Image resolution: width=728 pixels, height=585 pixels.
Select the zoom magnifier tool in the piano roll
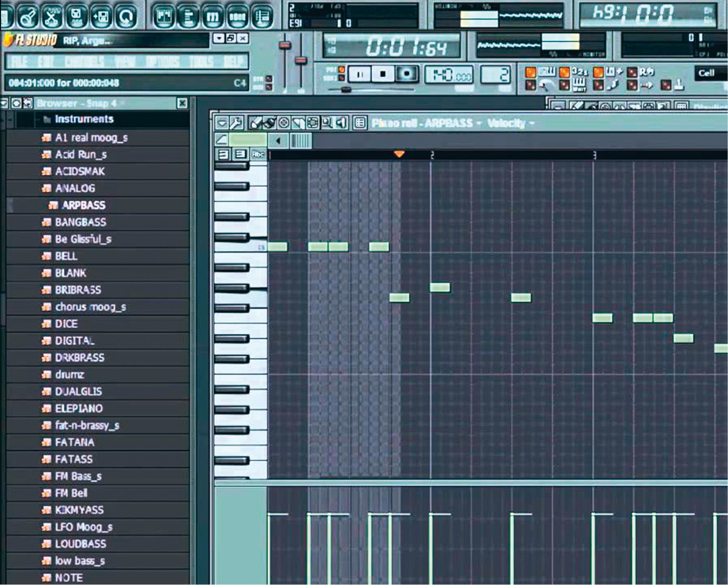(326, 123)
